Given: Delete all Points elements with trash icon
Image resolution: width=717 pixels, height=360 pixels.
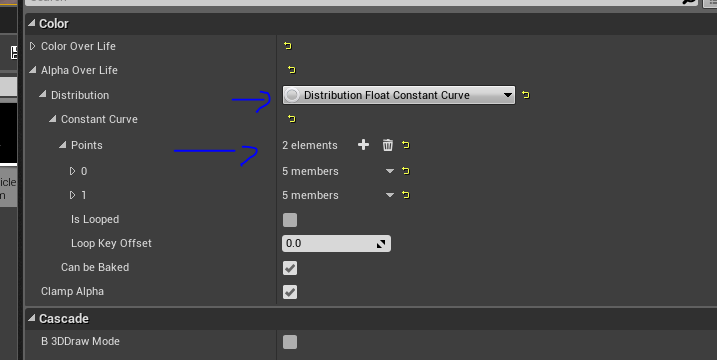Looking at the screenshot, I should point(387,145).
